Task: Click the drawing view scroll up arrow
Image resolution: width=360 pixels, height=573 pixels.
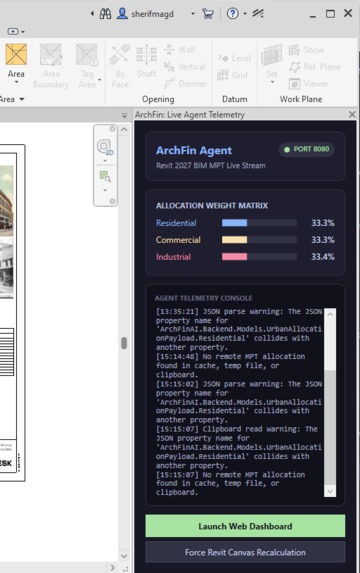Action: pyautogui.click(x=124, y=129)
